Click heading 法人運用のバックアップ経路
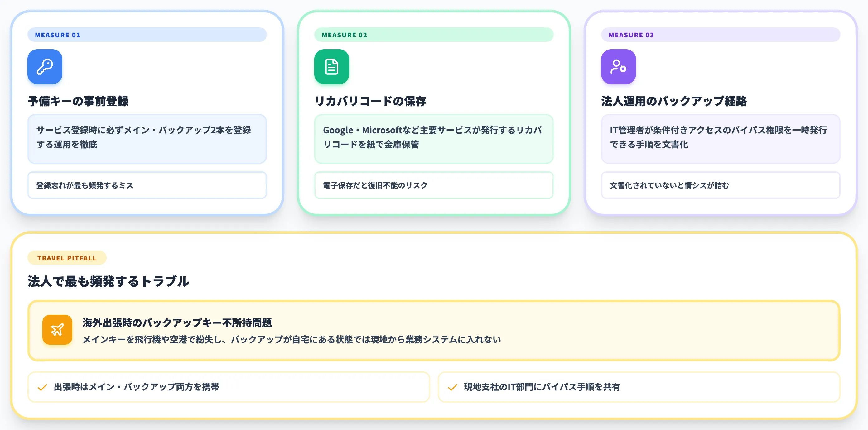Viewport: 868px width, 430px height. pyautogui.click(x=674, y=101)
